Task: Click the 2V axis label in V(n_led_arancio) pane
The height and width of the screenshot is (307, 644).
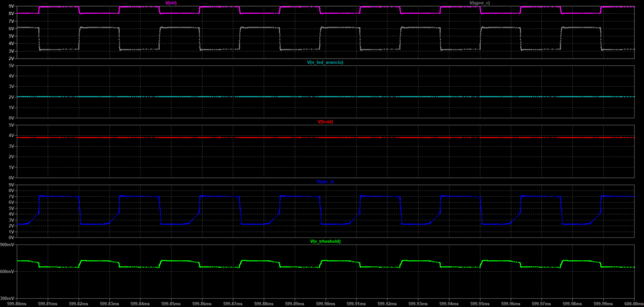Action: pos(11,97)
